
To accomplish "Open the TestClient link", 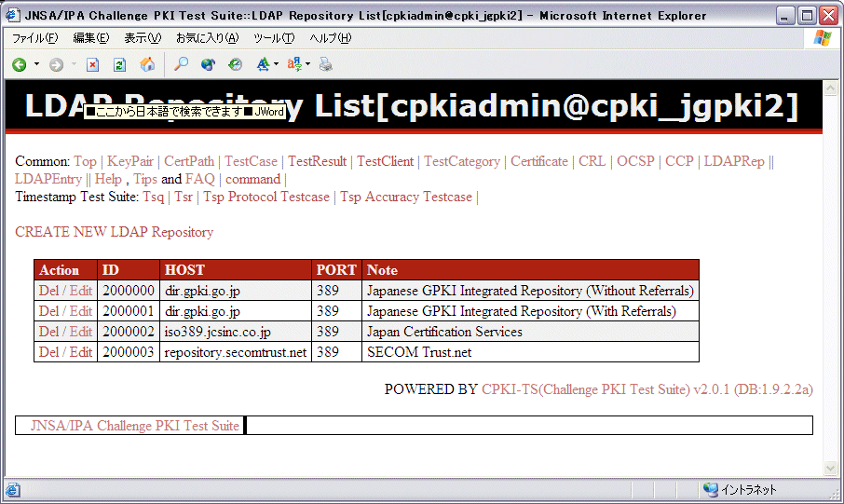I will [x=386, y=161].
